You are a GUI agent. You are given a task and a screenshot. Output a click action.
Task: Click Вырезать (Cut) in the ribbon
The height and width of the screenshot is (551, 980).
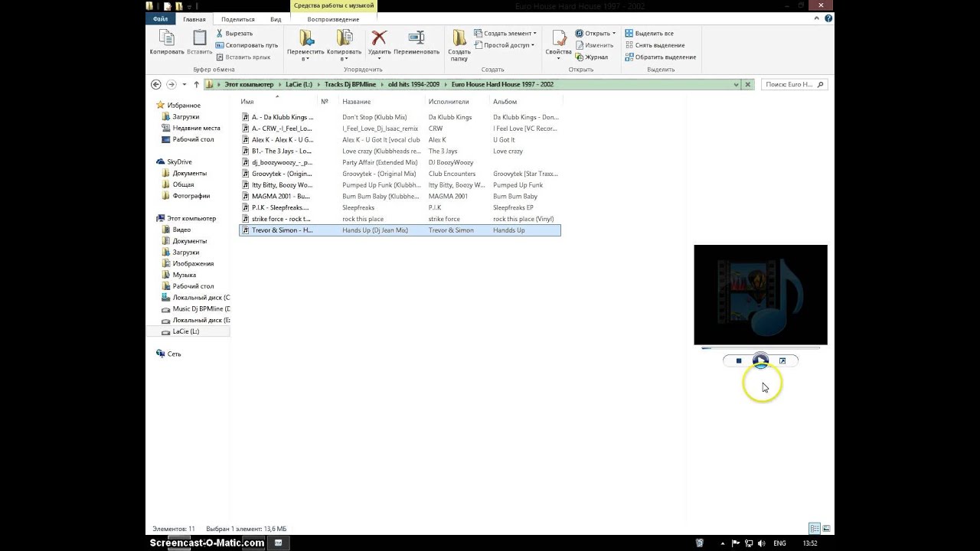pos(234,34)
